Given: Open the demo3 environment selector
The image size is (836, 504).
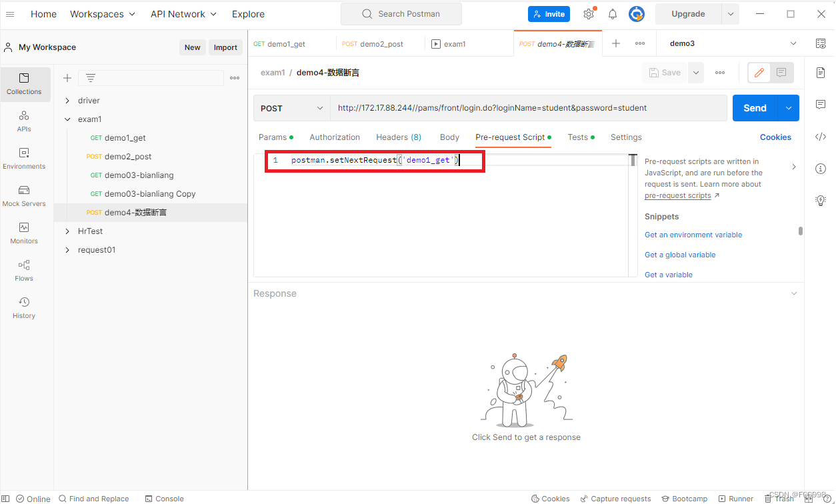Looking at the screenshot, I should click(x=733, y=43).
